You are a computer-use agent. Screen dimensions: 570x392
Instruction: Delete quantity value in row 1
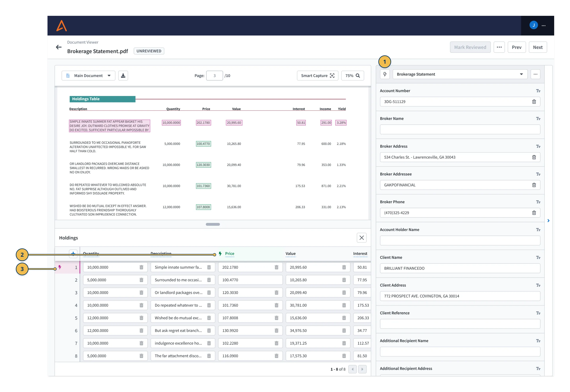click(x=141, y=267)
